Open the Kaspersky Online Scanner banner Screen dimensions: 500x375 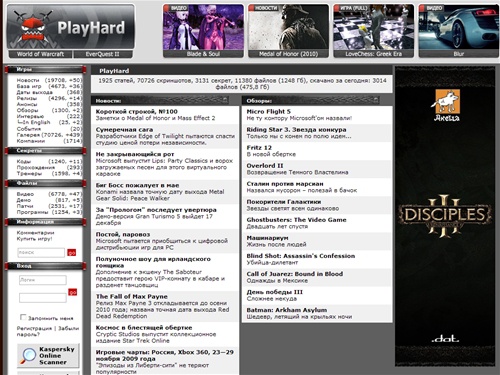[48, 356]
